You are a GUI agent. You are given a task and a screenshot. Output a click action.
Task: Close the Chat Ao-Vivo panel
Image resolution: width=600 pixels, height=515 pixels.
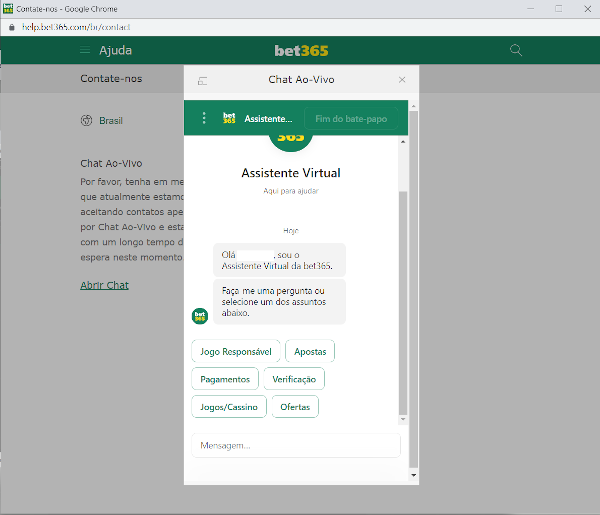402,80
